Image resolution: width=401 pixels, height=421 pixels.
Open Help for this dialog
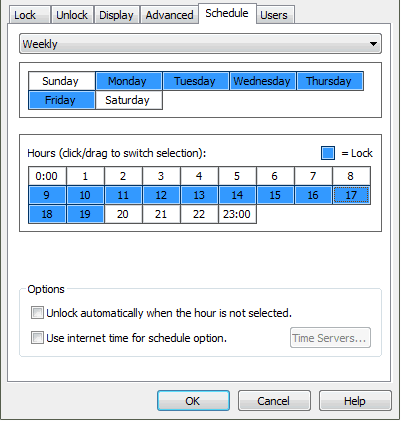pos(355,401)
